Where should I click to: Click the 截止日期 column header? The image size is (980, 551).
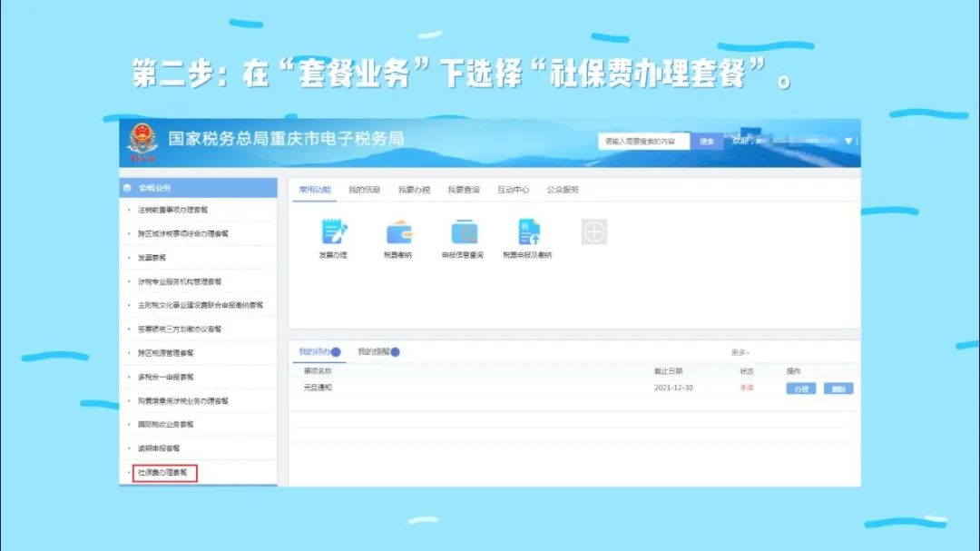[x=668, y=371]
